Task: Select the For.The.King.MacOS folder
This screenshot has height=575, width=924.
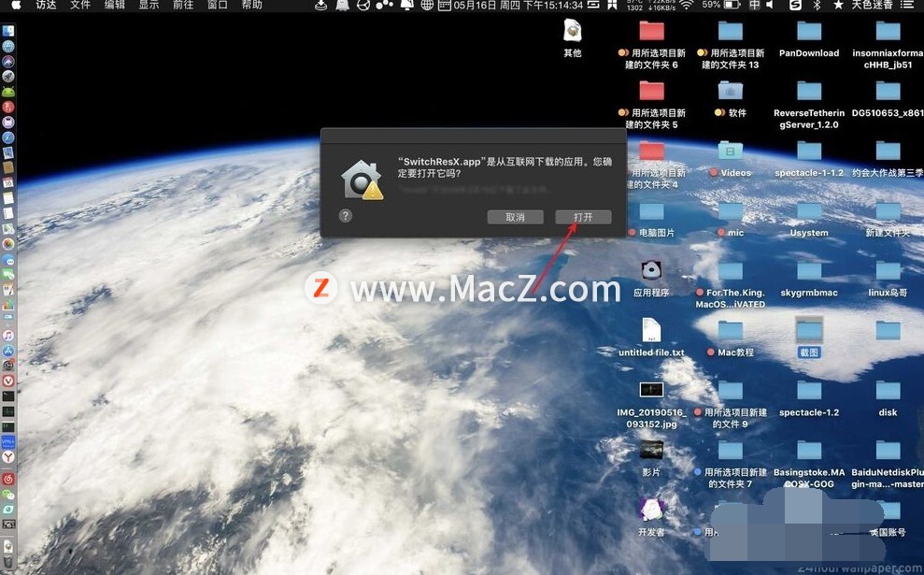Action: pyautogui.click(x=730, y=285)
